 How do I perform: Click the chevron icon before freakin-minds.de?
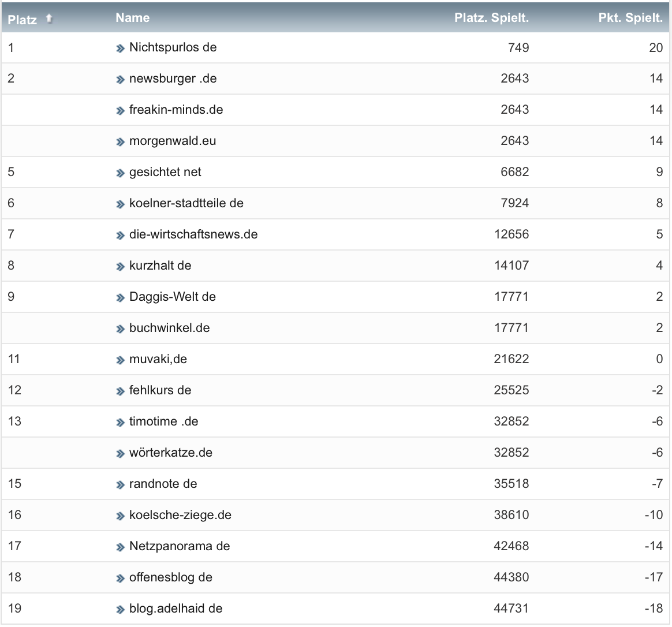click(x=120, y=111)
